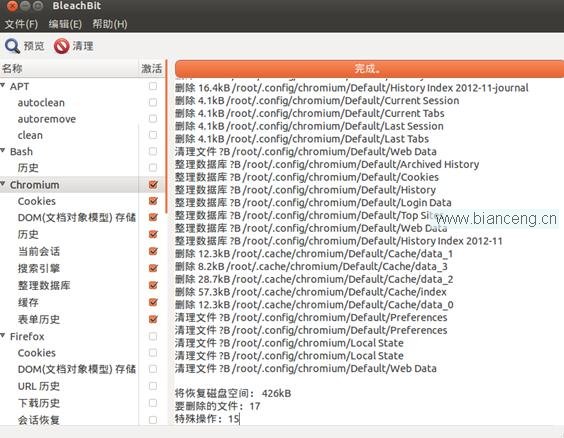Enable the APT autoclean checkbox
Screen dimensions: 564x438
point(153,102)
